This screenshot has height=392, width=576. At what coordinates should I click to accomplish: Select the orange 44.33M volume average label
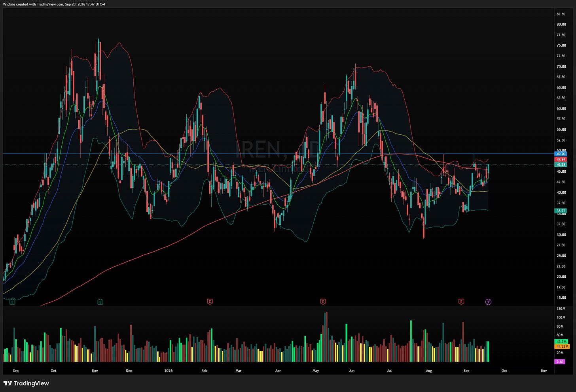point(562,347)
